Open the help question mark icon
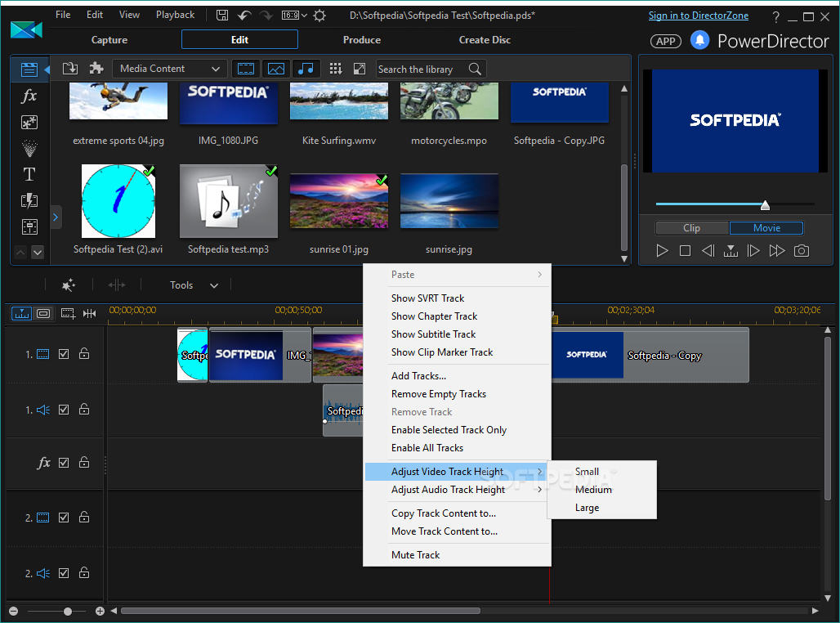 [775, 16]
